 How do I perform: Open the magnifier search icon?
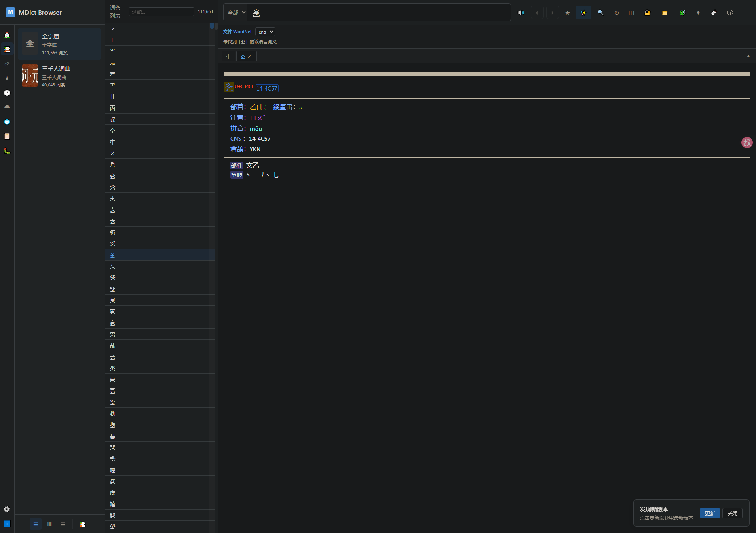tap(600, 13)
